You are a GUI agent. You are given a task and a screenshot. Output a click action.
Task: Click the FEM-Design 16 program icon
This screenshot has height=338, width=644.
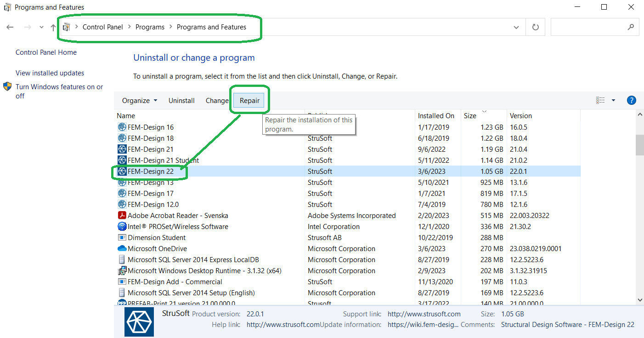click(x=122, y=127)
